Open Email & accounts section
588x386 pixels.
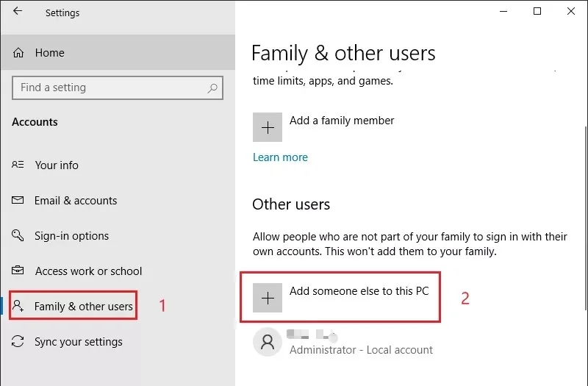point(76,200)
